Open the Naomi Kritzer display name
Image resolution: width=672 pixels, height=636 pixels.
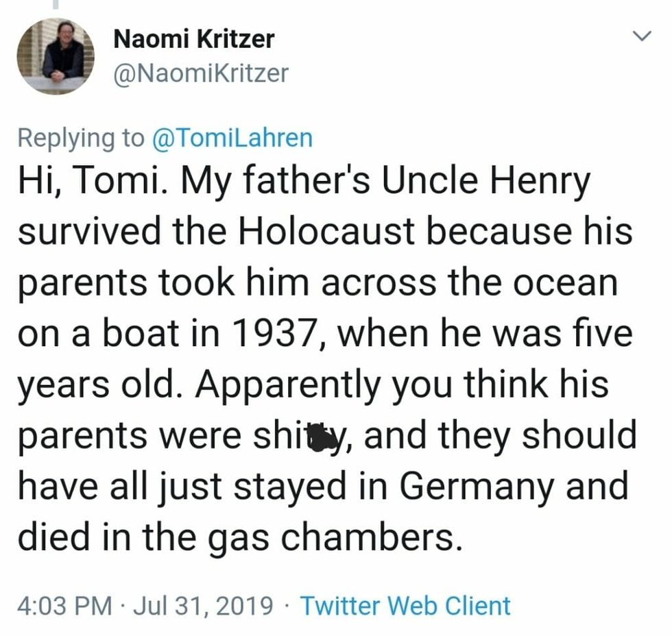pyautogui.click(x=193, y=39)
